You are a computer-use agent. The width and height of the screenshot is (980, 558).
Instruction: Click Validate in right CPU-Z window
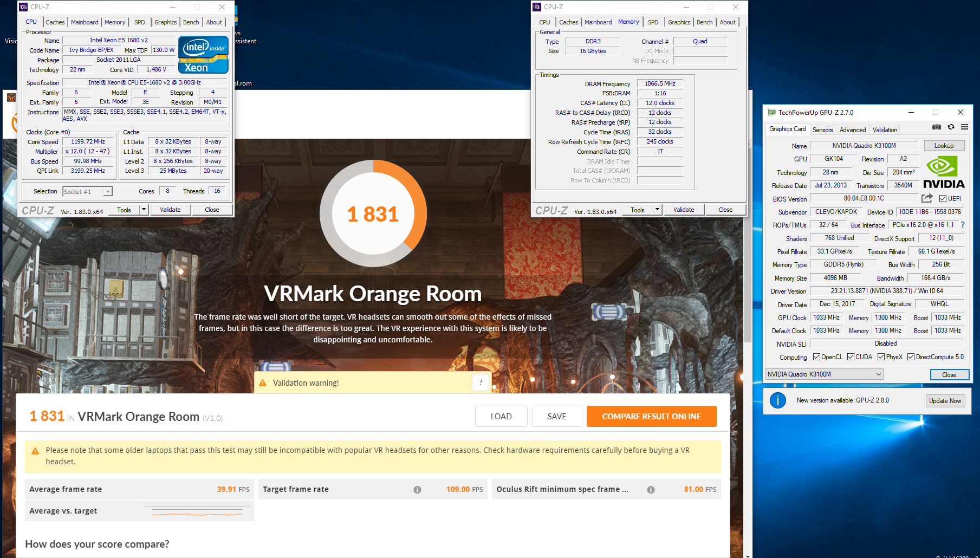click(684, 210)
